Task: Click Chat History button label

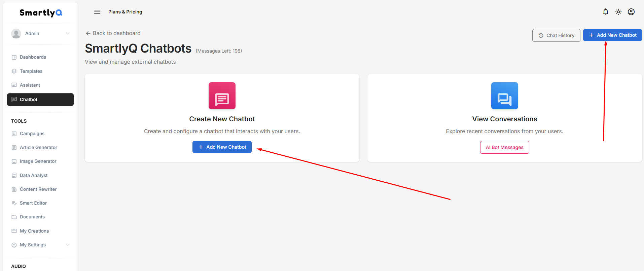Action: tap(560, 35)
